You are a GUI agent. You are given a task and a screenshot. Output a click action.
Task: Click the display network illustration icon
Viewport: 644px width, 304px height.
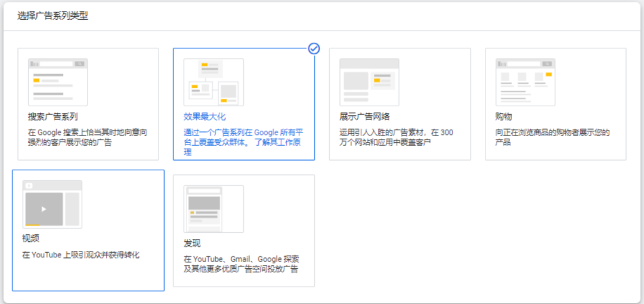(369, 82)
